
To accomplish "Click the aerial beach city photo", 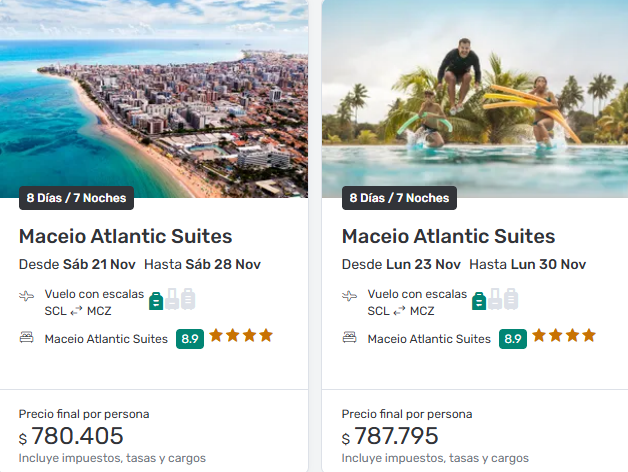I will pos(154,100).
